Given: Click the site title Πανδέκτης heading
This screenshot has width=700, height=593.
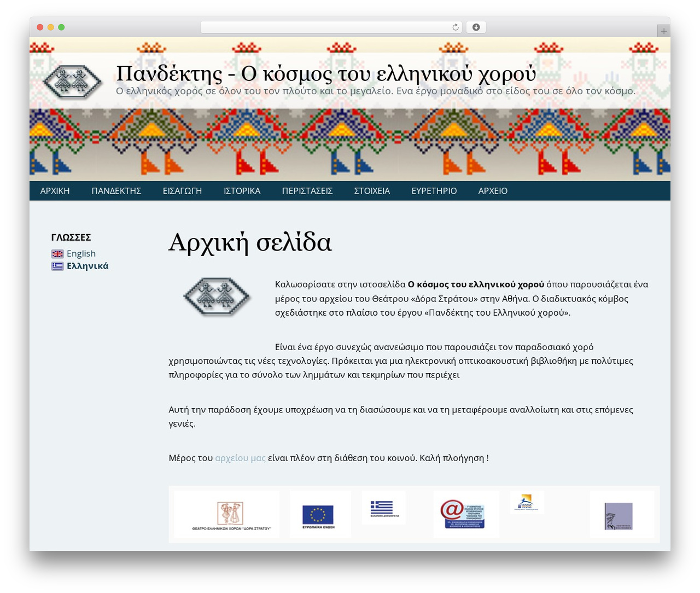Looking at the screenshot, I should [326, 73].
